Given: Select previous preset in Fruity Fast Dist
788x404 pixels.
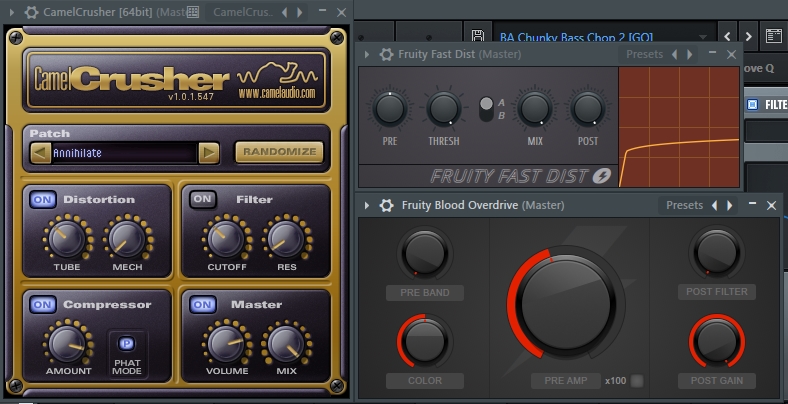Looking at the screenshot, I should 674,54.
